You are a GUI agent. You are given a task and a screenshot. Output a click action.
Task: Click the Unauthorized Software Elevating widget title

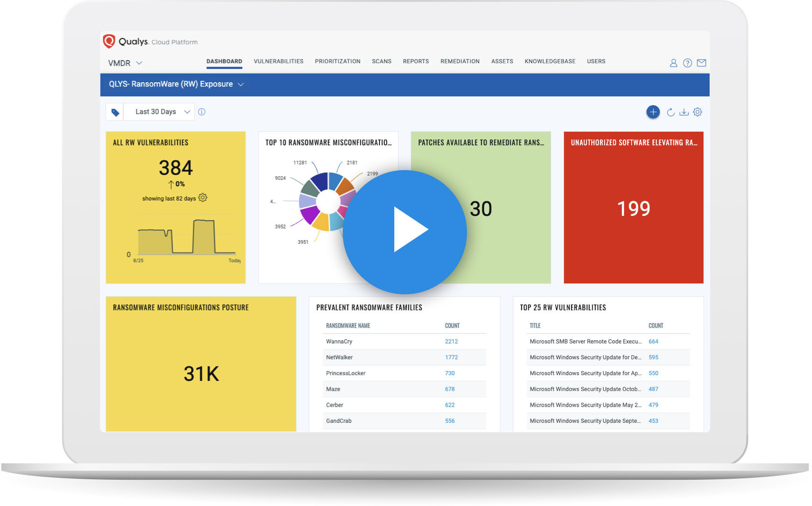(634, 143)
